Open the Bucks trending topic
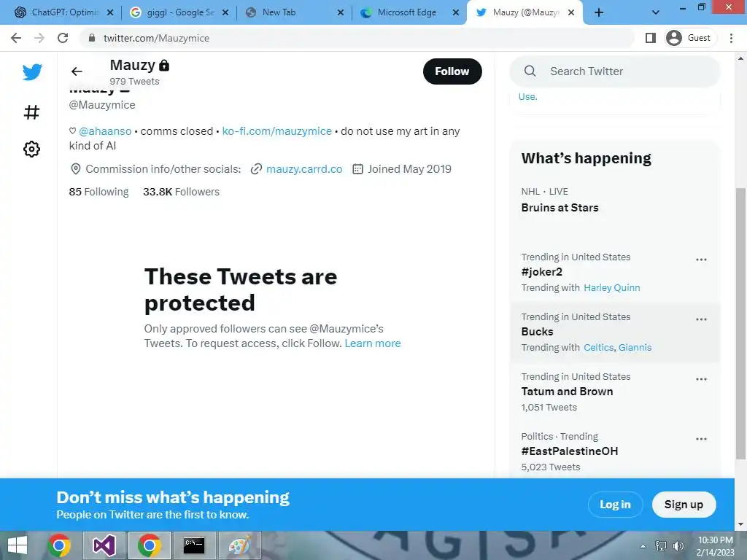Screen dimensions: 747x560 click(537, 332)
